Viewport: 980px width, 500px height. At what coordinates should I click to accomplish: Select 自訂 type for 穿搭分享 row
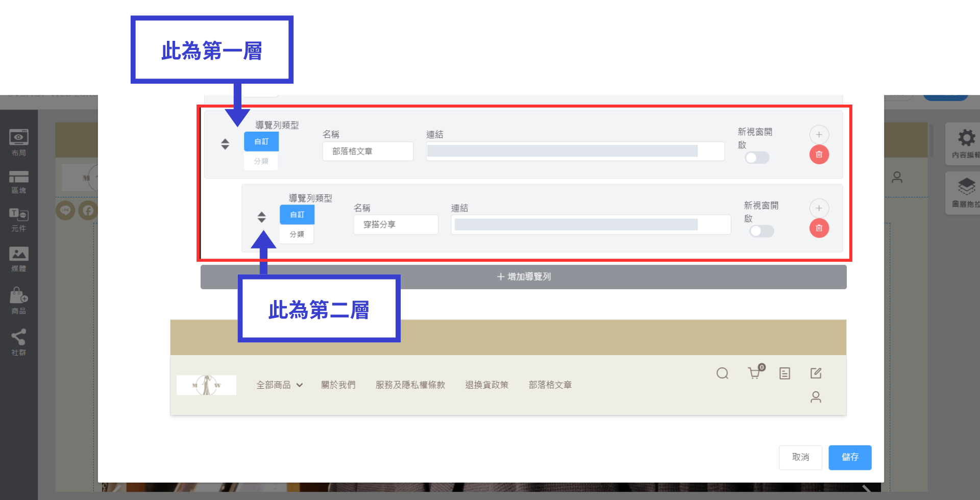(297, 215)
